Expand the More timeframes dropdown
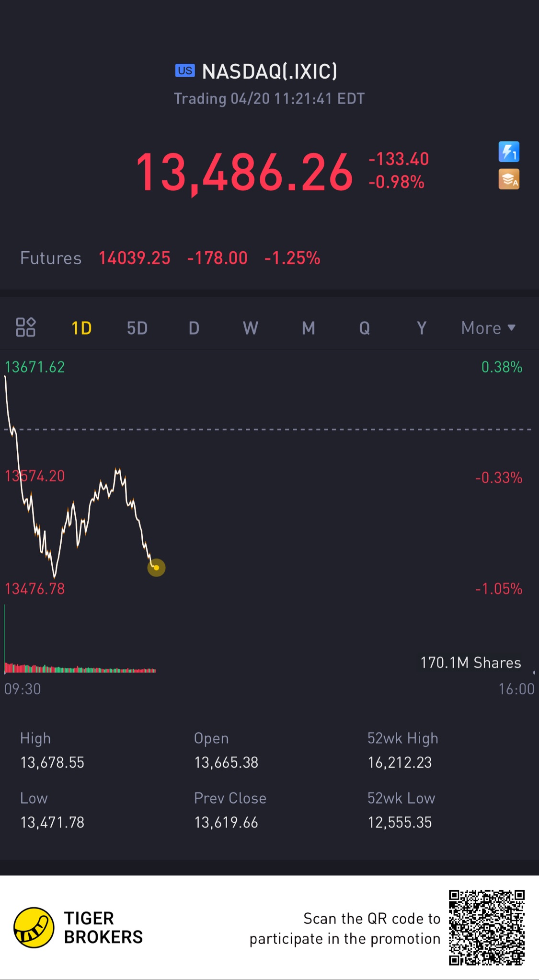 [x=488, y=328]
